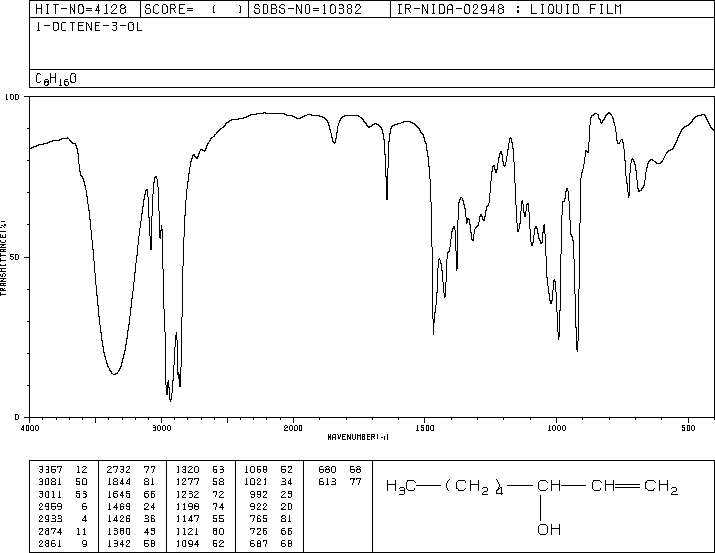Click peak value 1232 in the table
The image size is (715, 553).
click(x=187, y=494)
